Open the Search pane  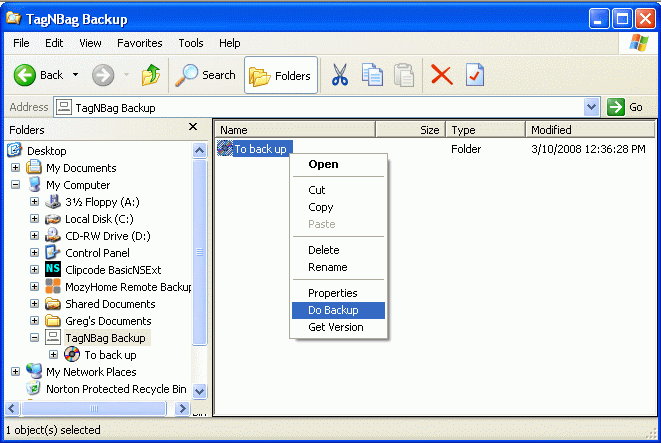(205, 75)
